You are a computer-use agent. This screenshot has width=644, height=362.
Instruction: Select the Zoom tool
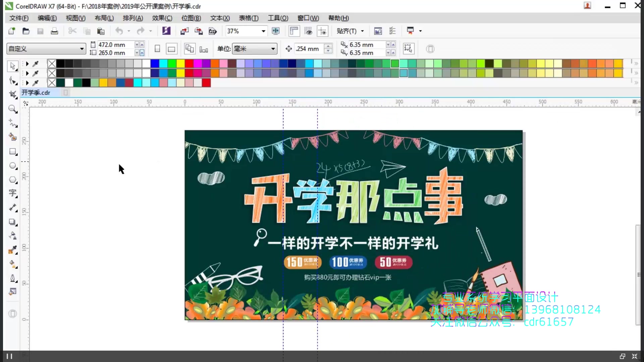[13, 109]
